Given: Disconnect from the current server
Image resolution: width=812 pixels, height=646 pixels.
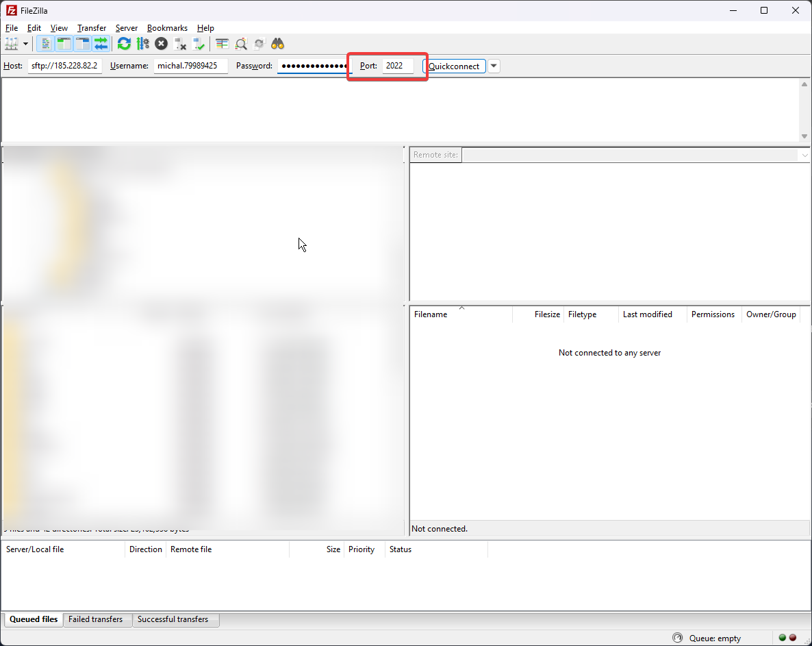Looking at the screenshot, I should click(180, 44).
